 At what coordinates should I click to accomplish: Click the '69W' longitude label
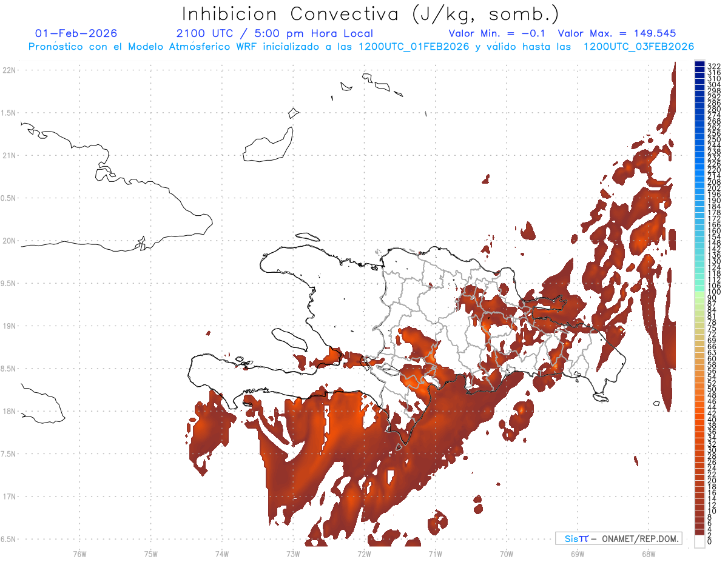coord(578,553)
